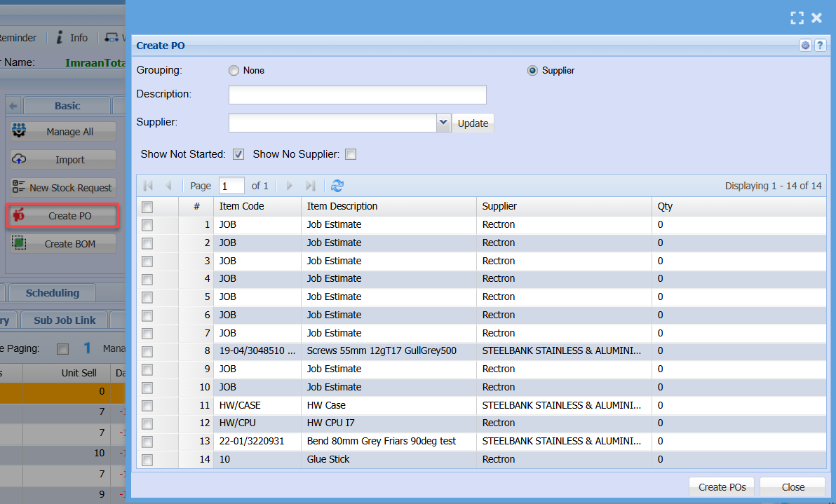Go to the next page arrow

[290, 186]
